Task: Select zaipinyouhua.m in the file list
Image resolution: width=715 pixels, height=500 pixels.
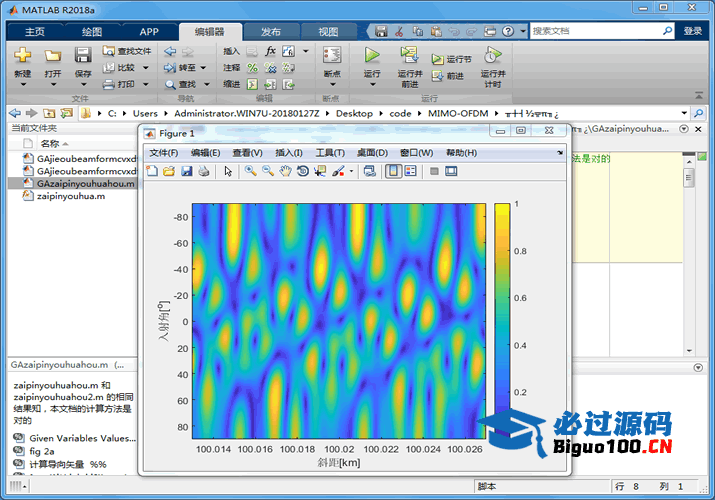Action: (x=70, y=197)
